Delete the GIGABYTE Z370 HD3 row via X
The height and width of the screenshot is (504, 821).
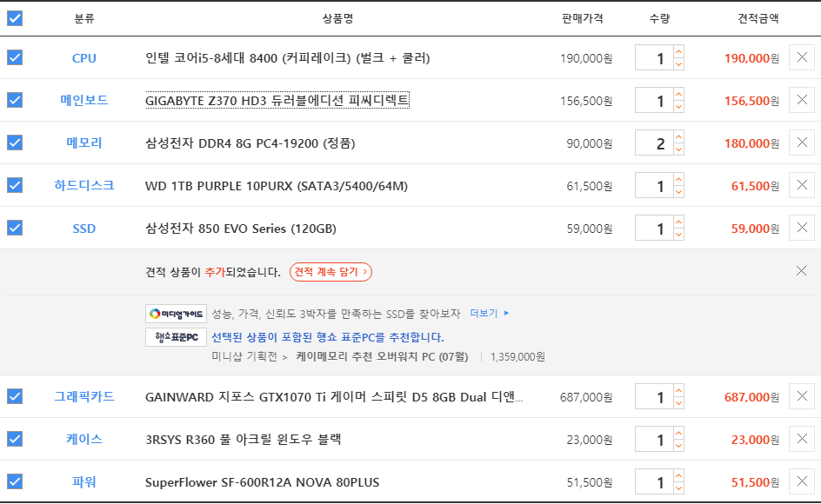click(802, 100)
